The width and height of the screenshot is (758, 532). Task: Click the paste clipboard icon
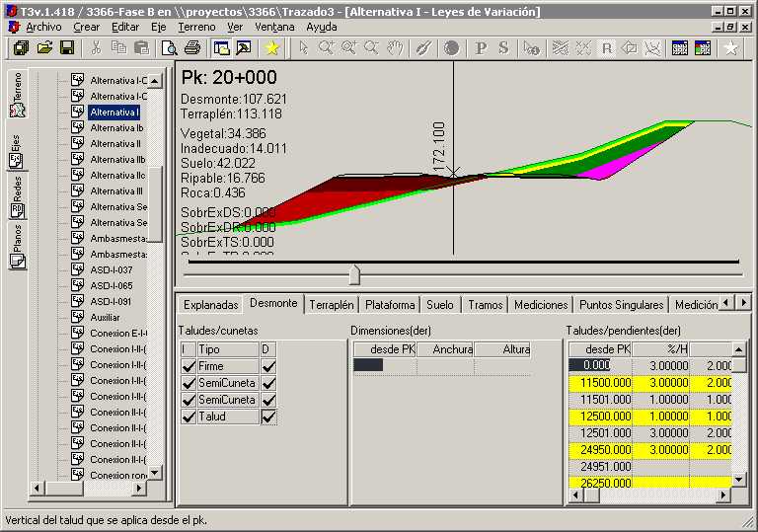tap(141, 47)
